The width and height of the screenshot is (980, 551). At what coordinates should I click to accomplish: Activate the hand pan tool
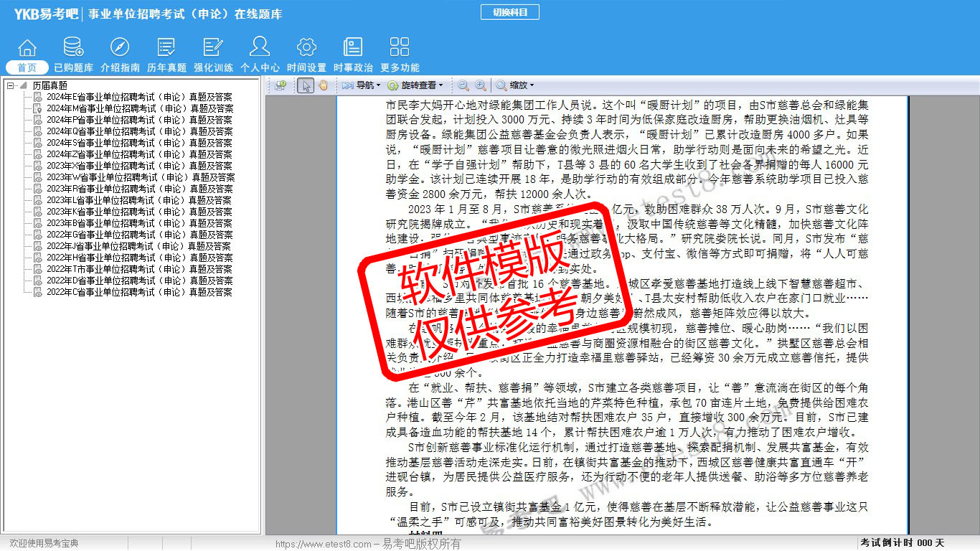coord(323,85)
